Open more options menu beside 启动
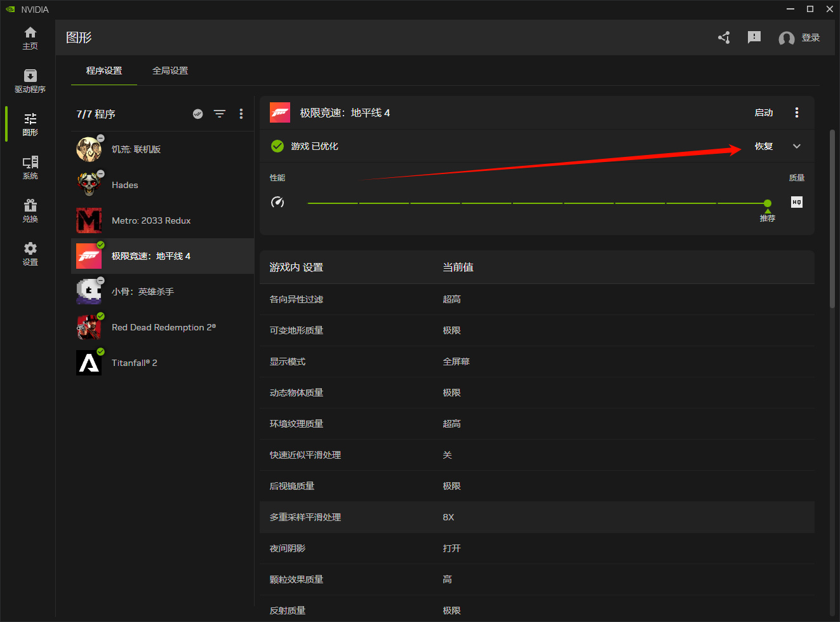The height and width of the screenshot is (622, 840). coord(797,112)
